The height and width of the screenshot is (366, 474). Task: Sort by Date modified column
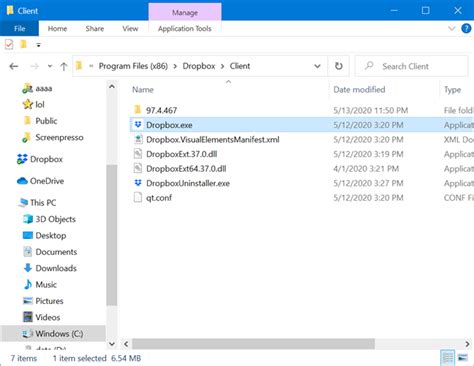coord(359,90)
